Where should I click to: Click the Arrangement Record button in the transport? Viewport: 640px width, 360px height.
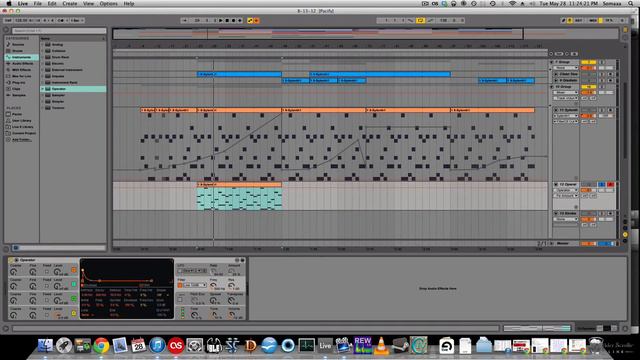coord(233,20)
